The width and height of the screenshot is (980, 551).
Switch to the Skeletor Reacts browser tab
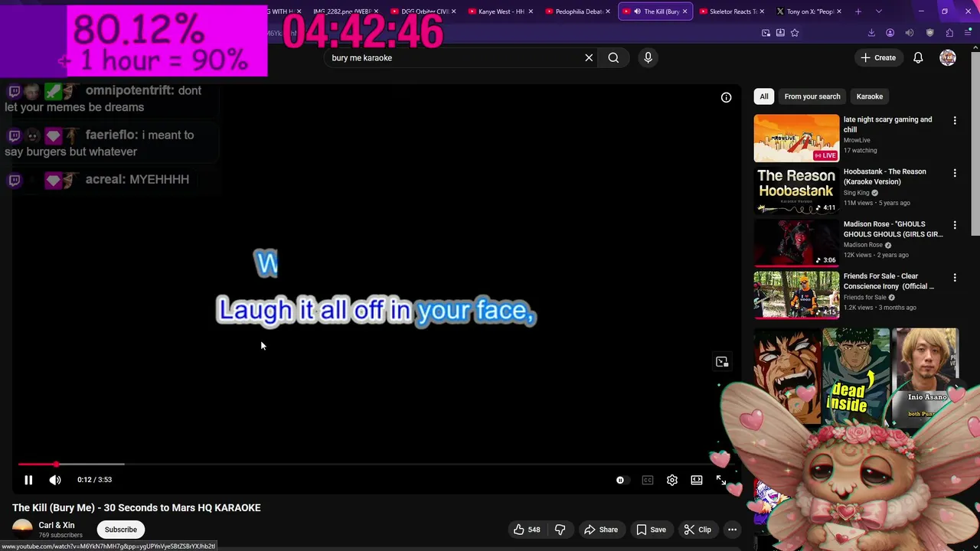(733, 11)
